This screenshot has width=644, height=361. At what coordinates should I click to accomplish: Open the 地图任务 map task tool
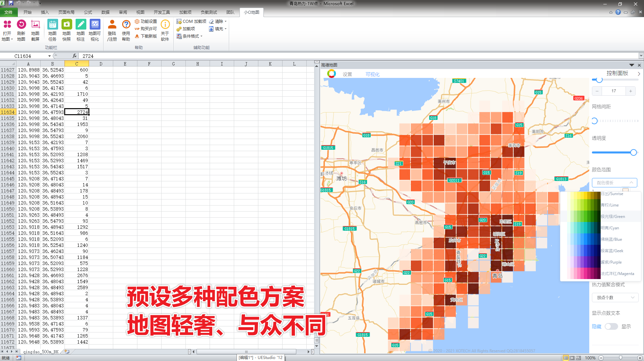(x=52, y=30)
